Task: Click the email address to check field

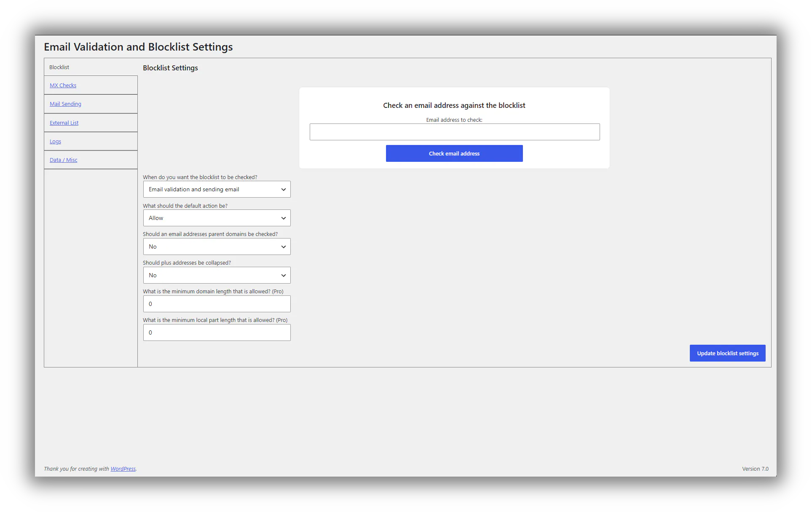Action: pos(455,132)
